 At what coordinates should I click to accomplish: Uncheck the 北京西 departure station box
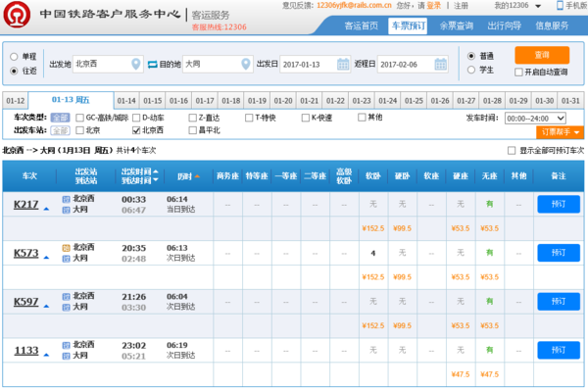[x=136, y=130]
